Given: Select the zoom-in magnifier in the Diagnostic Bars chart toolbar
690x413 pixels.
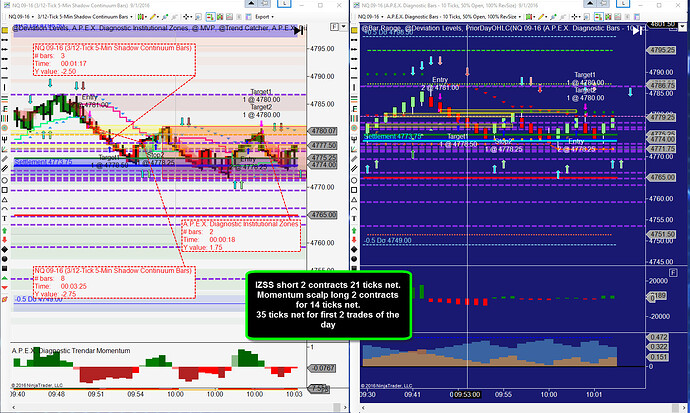Looking at the screenshot, I should [x=587, y=17].
